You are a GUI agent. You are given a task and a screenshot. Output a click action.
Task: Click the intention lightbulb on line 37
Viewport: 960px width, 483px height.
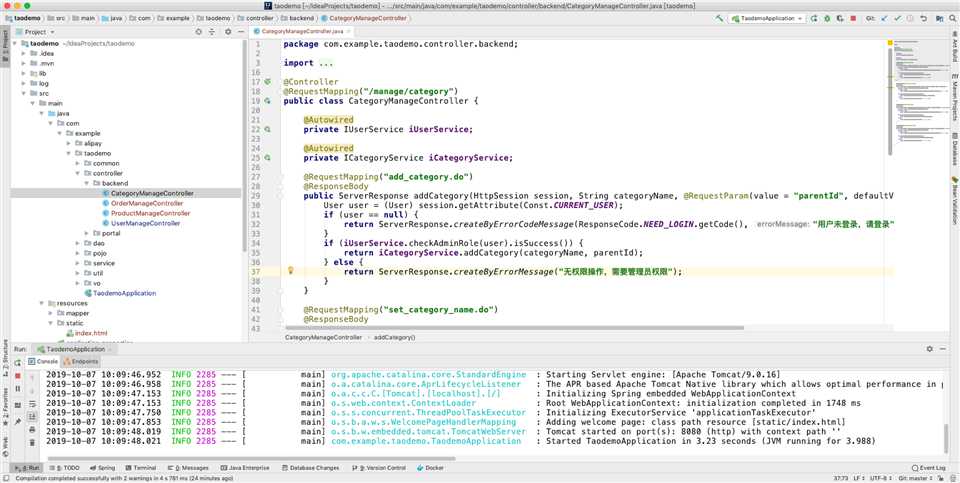(x=291, y=270)
